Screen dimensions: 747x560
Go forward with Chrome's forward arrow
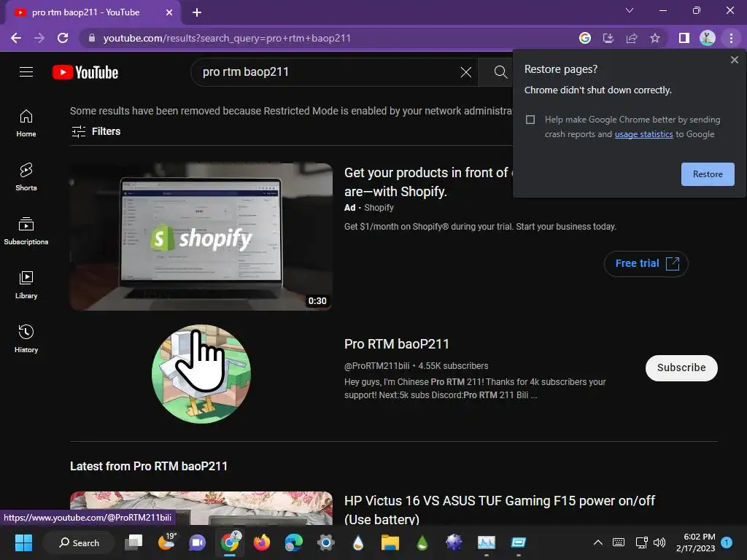coord(39,38)
